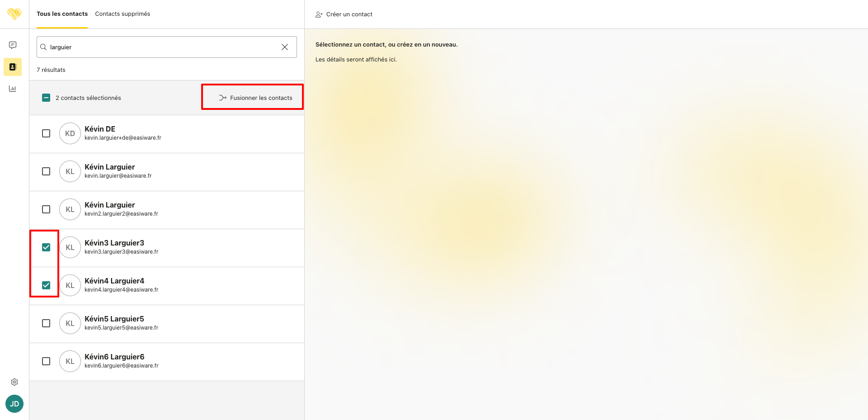The image size is (868, 420).
Task: Focus the search field containing larguier
Action: pyautogui.click(x=163, y=47)
